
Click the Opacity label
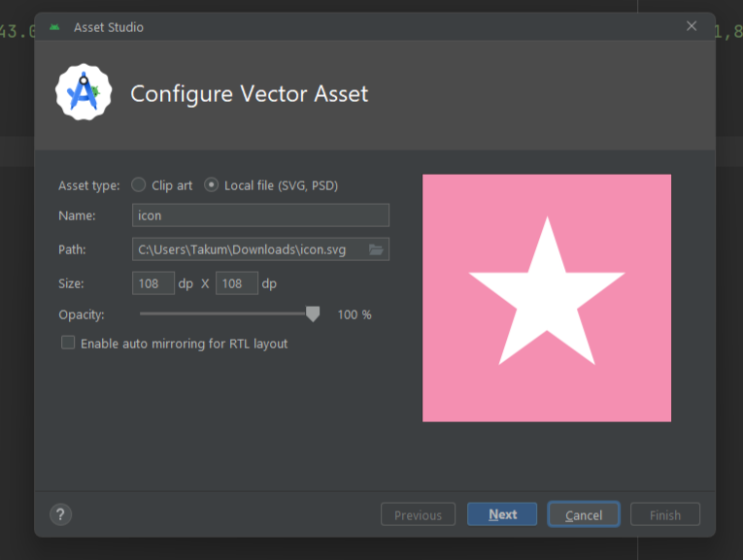coord(81,314)
